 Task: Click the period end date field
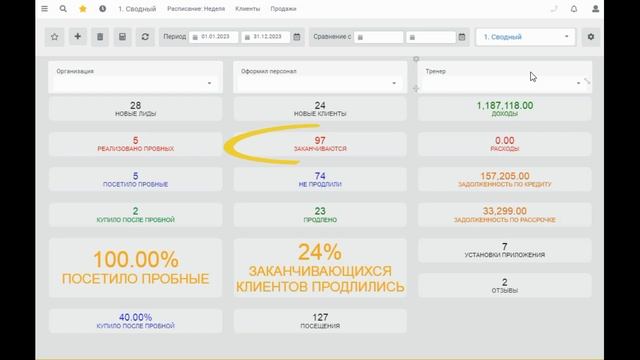pos(265,37)
